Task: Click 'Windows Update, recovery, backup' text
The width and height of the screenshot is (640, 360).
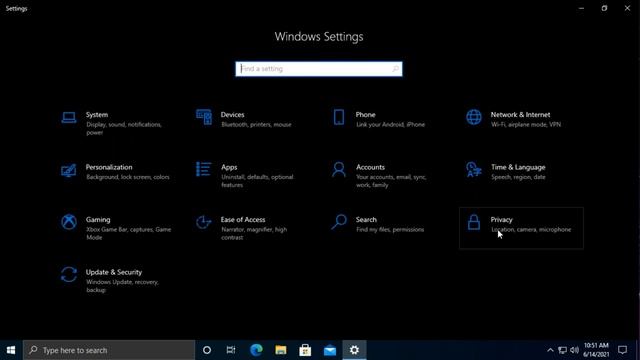Action: click(122, 286)
